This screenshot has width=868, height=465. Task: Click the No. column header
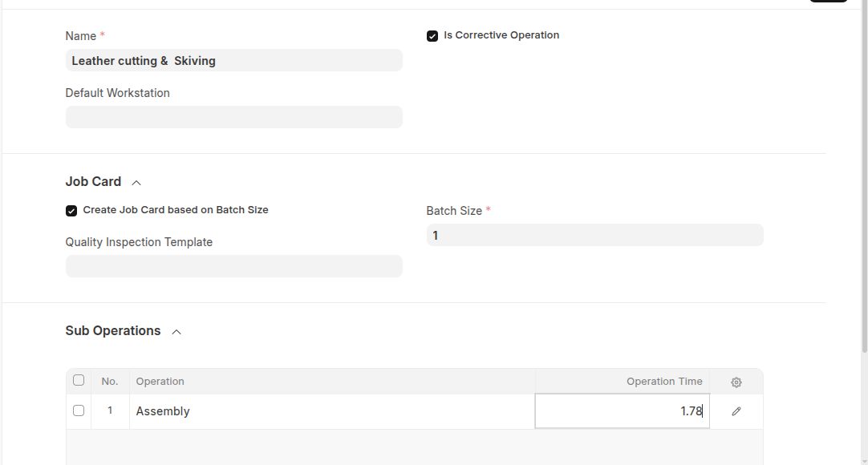110,382
